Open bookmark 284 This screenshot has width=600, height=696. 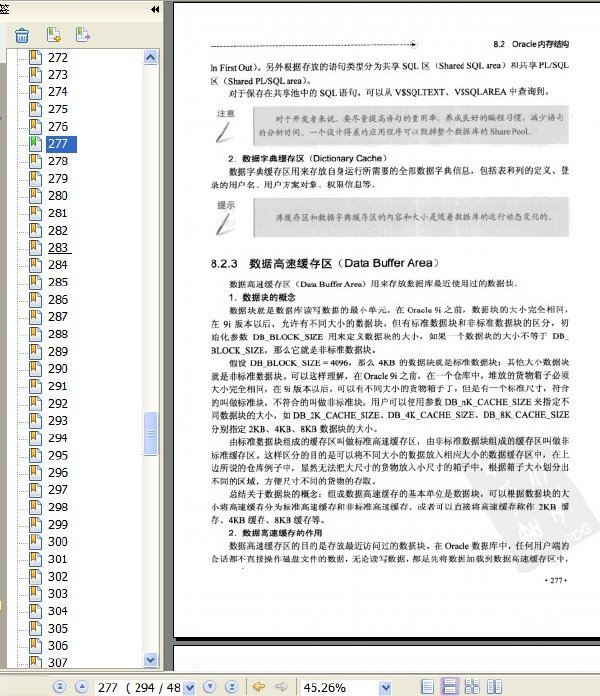point(58,265)
